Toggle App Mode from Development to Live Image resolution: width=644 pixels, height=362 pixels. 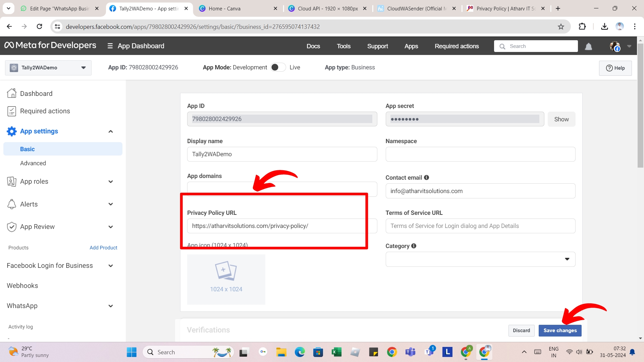coord(278,67)
